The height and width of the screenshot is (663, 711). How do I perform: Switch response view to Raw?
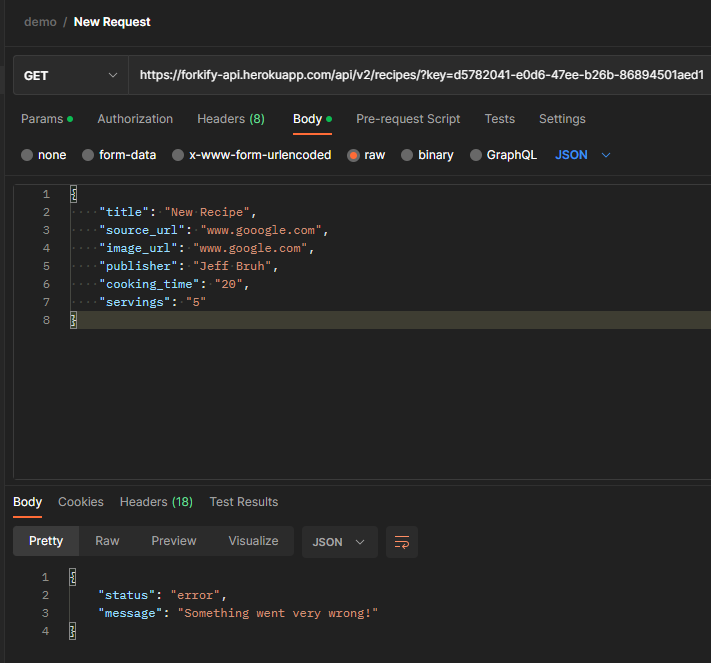point(107,541)
